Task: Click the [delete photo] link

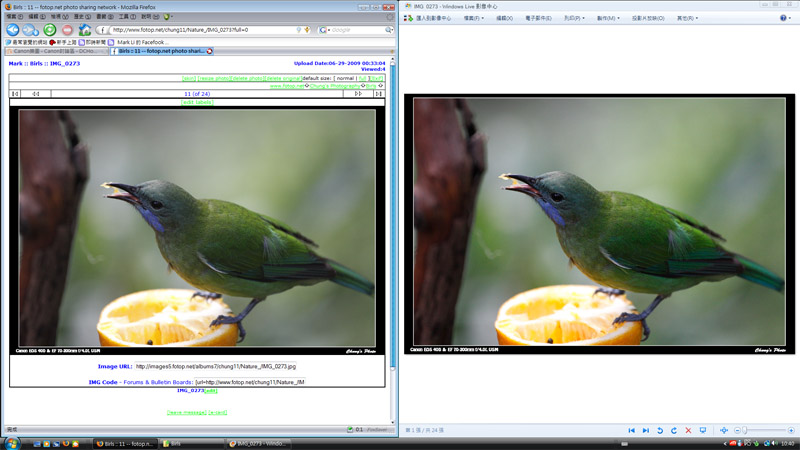Action: [248, 79]
